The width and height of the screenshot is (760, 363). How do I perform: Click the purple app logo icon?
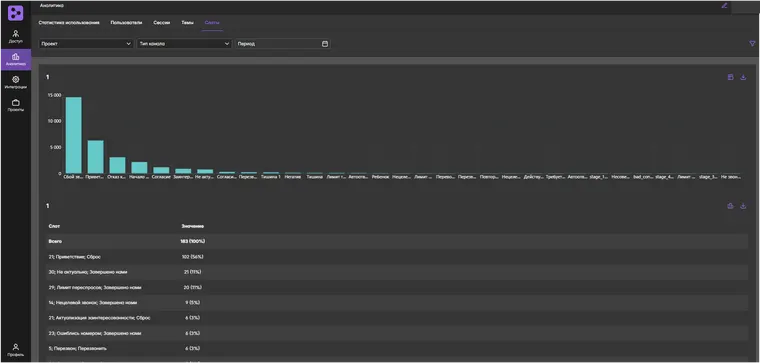[x=16, y=13]
